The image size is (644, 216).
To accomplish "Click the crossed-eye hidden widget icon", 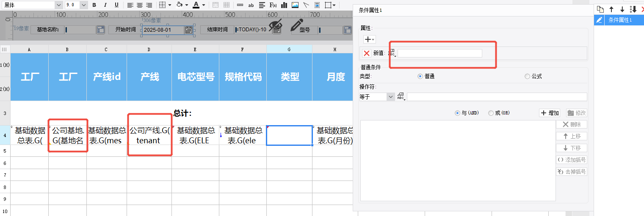I will point(275,26).
